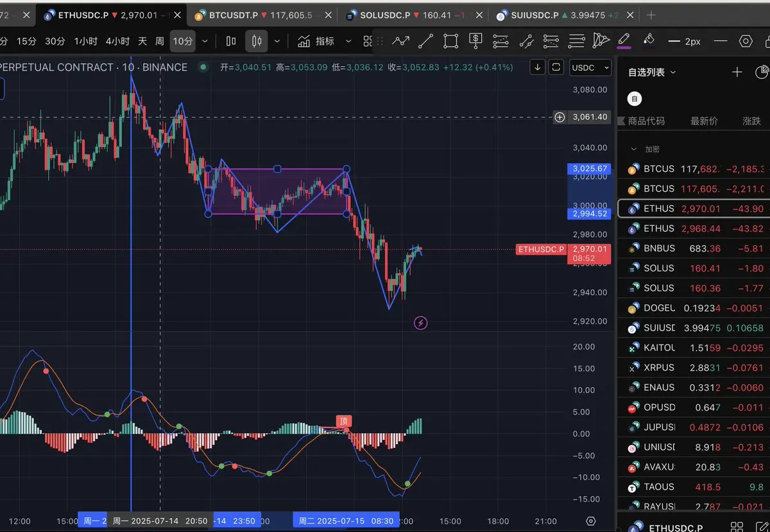Select the Fibonacci extension levels tool
Image resolution: width=770 pixels, height=532 pixels.
click(x=551, y=41)
